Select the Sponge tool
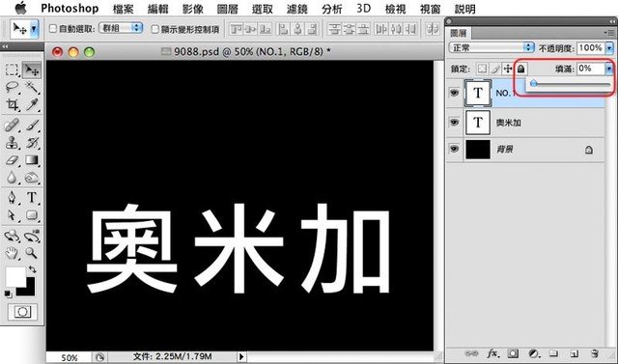The width and height of the screenshot is (618, 364). (32, 178)
